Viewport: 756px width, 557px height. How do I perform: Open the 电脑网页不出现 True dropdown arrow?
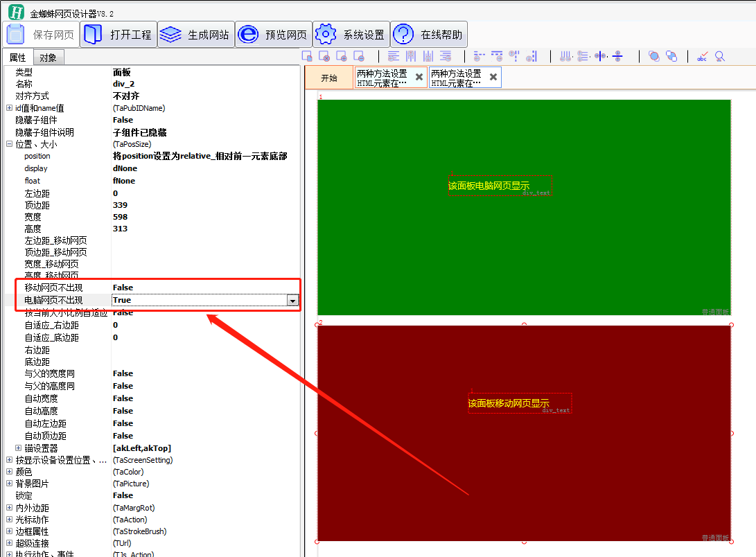(x=292, y=300)
